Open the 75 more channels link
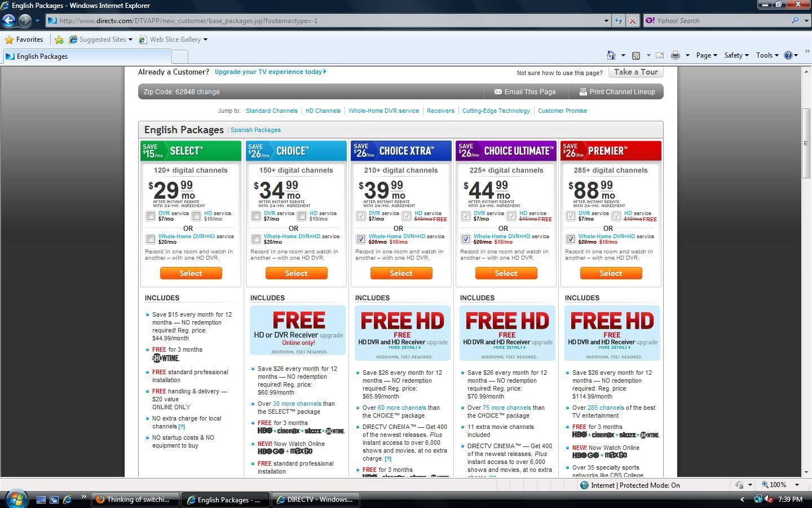Image resolution: width=812 pixels, height=508 pixels. coord(506,408)
